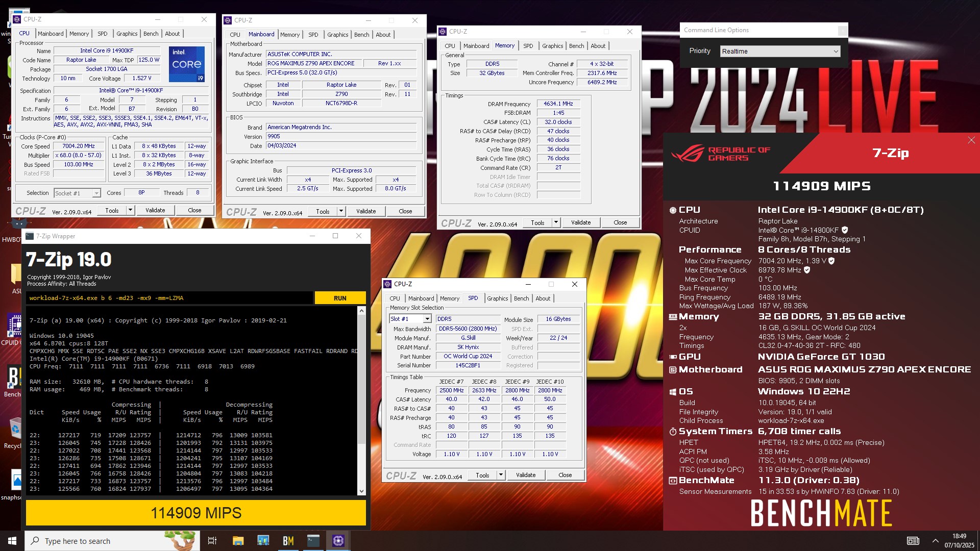This screenshot has height=551, width=980.
Task: Click BIOS version 9905 field
Action: (x=341, y=136)
